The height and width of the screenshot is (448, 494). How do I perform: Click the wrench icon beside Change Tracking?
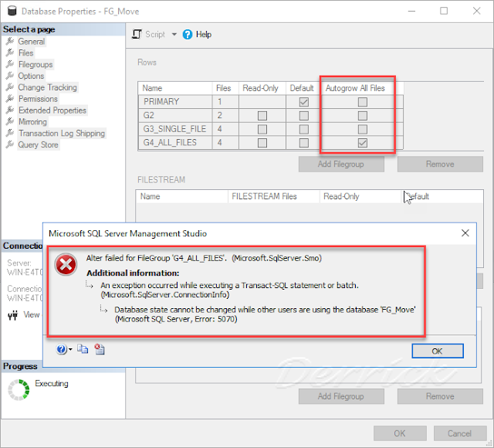tap(10, 87)
